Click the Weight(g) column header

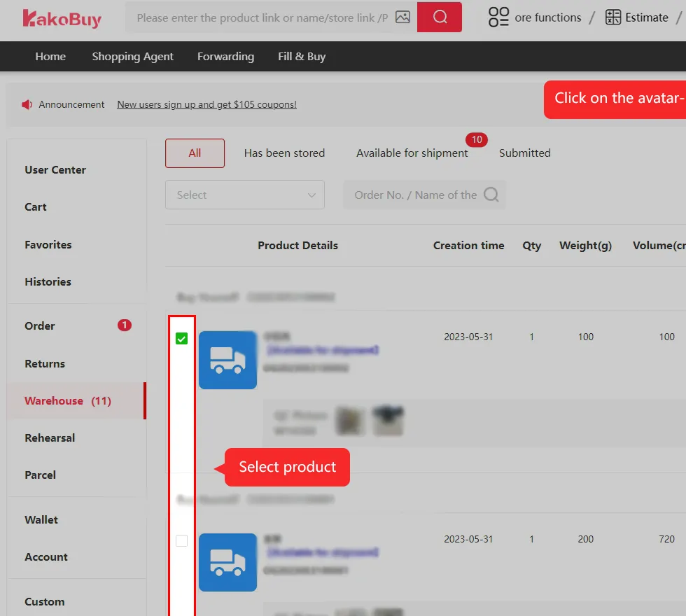pyautogui.click(x=585, y=246)
